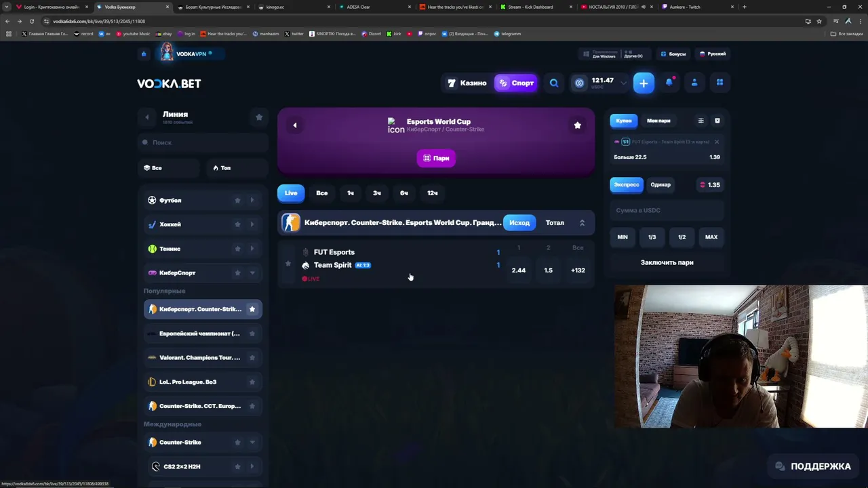Open coupon settings sliders icon
Image resolution: width=868 pixels, height=488 pixels.
click(701, 121)
